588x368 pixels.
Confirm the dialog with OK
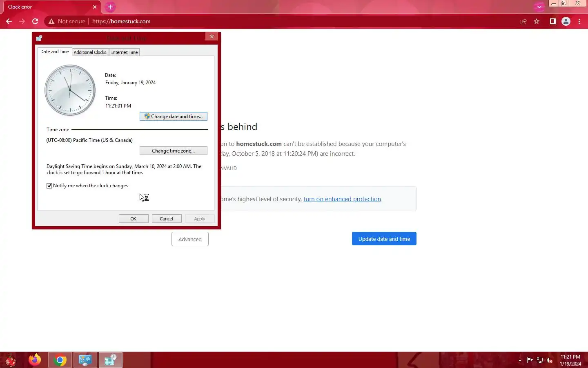pos(134,219)
